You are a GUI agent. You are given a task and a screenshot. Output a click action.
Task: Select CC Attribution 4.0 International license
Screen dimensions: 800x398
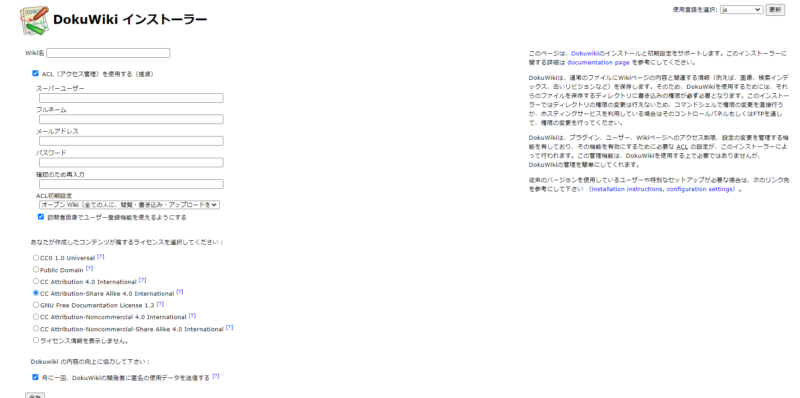click(x=36, y=281)
